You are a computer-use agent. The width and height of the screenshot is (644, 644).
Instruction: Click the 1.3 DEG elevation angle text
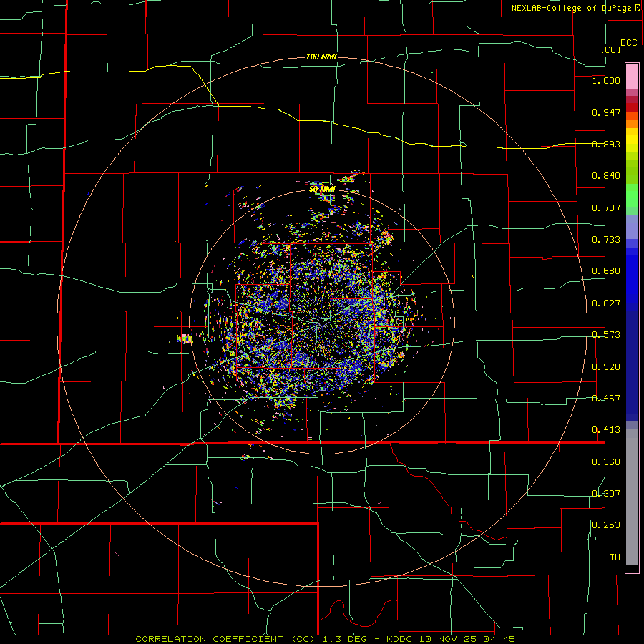click(x=343, y=639)
